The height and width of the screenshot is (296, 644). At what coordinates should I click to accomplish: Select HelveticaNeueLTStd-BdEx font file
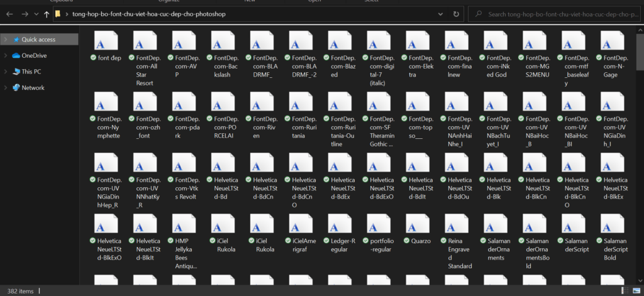(x=339, y=175)
